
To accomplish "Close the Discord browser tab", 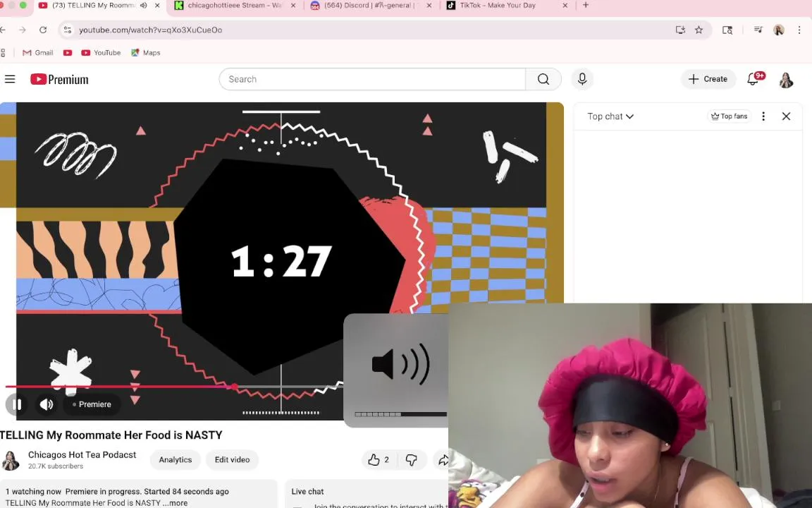I will pyautogui.click(x=429, y=5).
